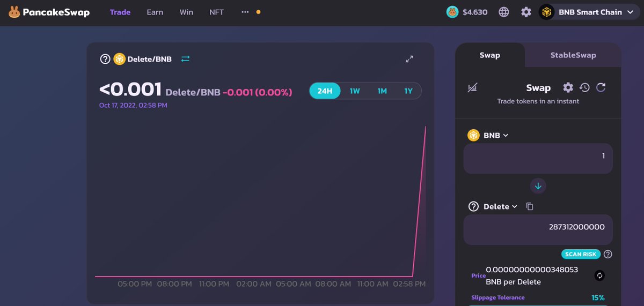This screenshot has width=644, height=306.
Task: Click the 15% slippage value
Action: pos(598,297)
